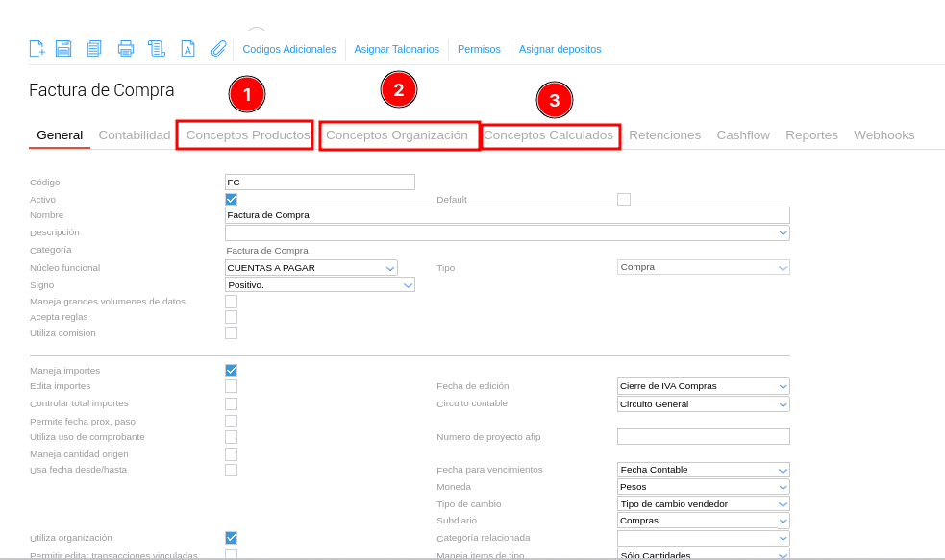
Task: Open the Retenciones tab
Action: coord(664,135)
